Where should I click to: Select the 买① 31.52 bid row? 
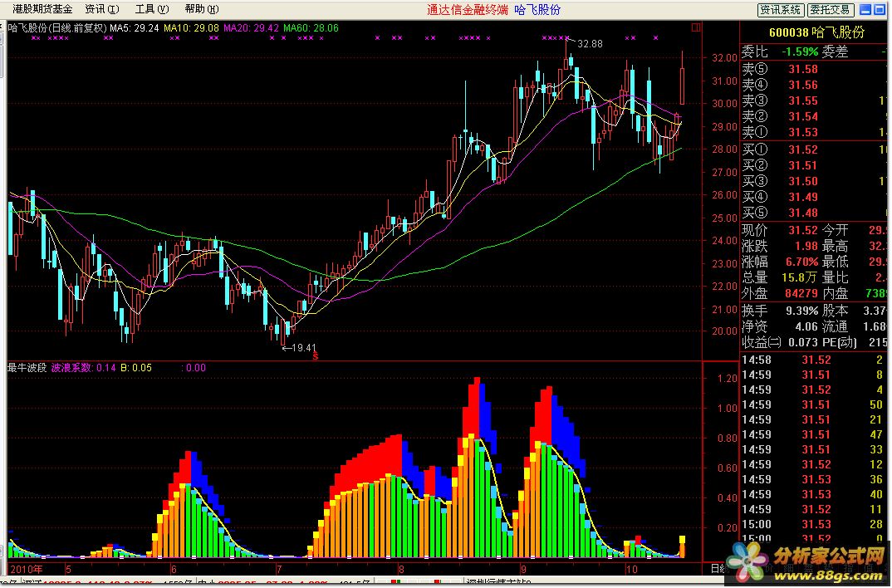point(815,150)
